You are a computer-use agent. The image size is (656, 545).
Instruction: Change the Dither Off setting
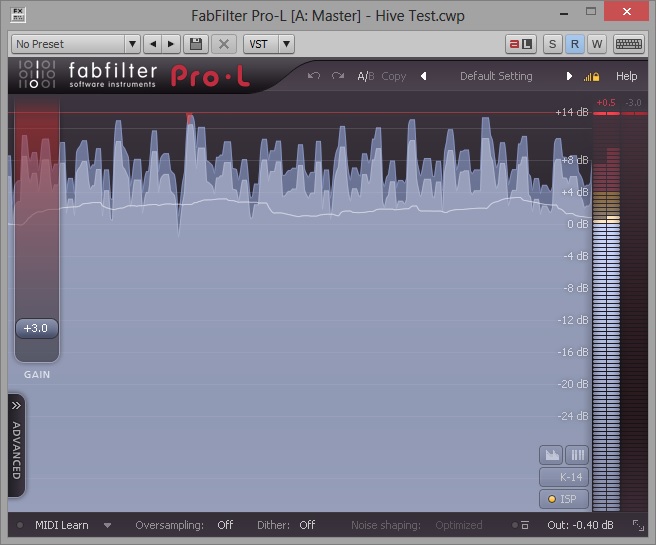[x=307, y=525]
